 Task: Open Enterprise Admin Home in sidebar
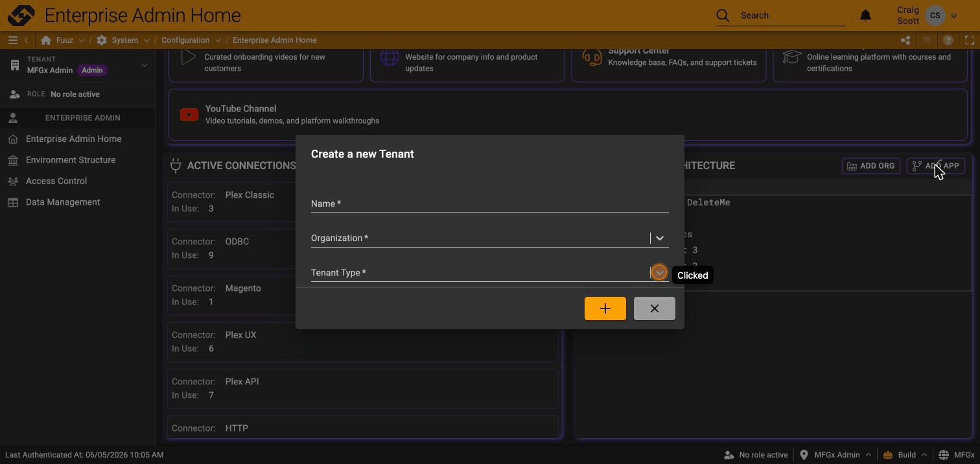73,139
